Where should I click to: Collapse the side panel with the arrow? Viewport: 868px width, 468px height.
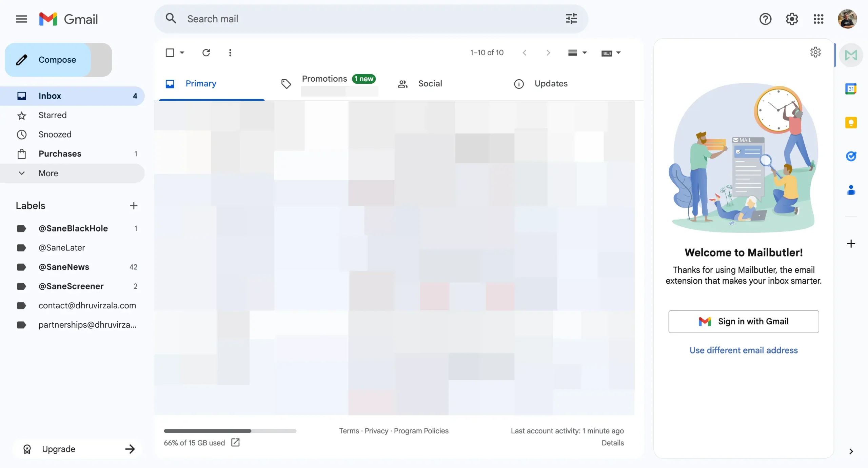[851, 451]
